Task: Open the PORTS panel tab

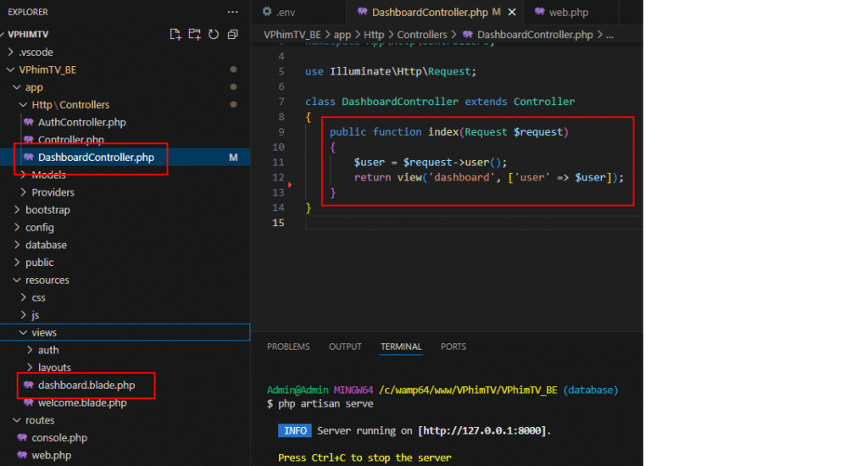Action: (x=453, y=347)
